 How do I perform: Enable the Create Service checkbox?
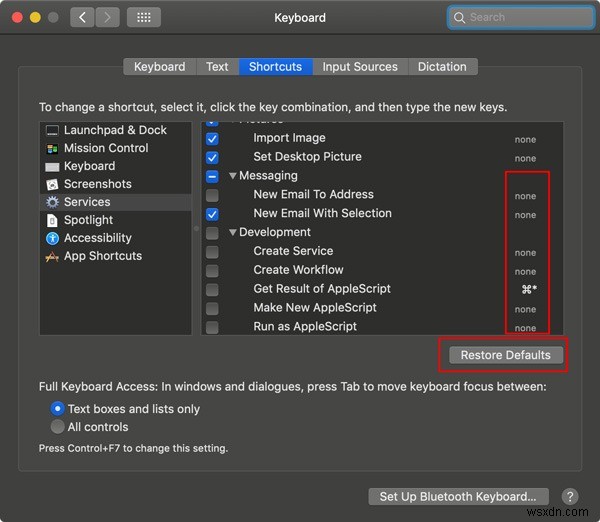(x=212, y=251)
